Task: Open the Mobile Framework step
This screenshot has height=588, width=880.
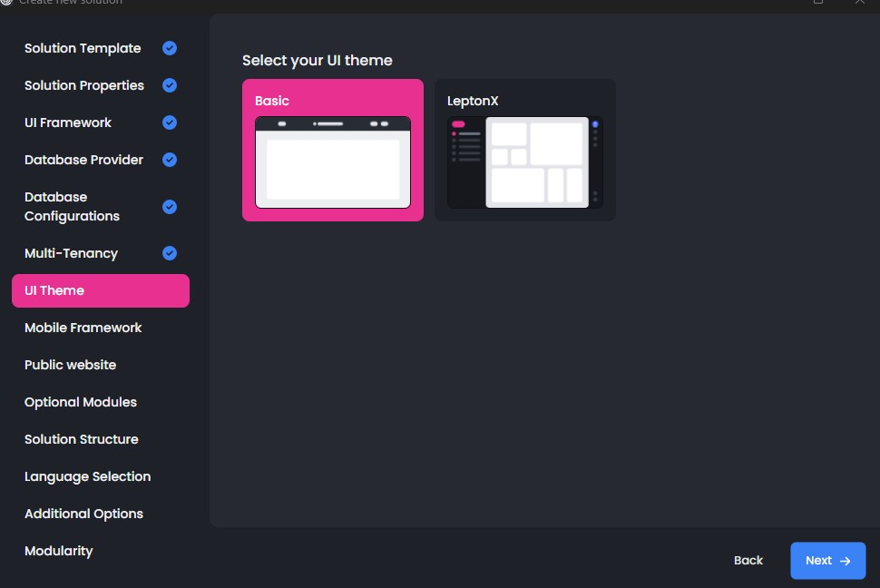Action: point(83,328)
